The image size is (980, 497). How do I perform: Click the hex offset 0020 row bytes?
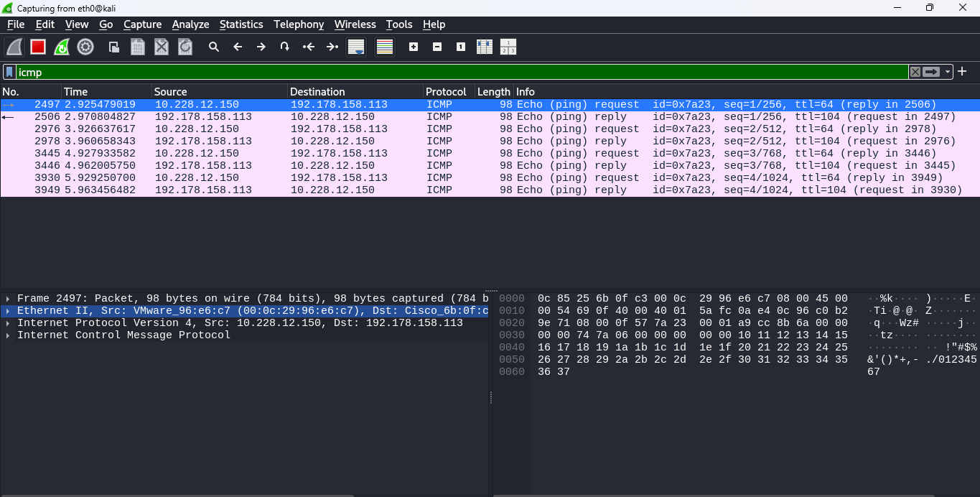pos(693,323)
